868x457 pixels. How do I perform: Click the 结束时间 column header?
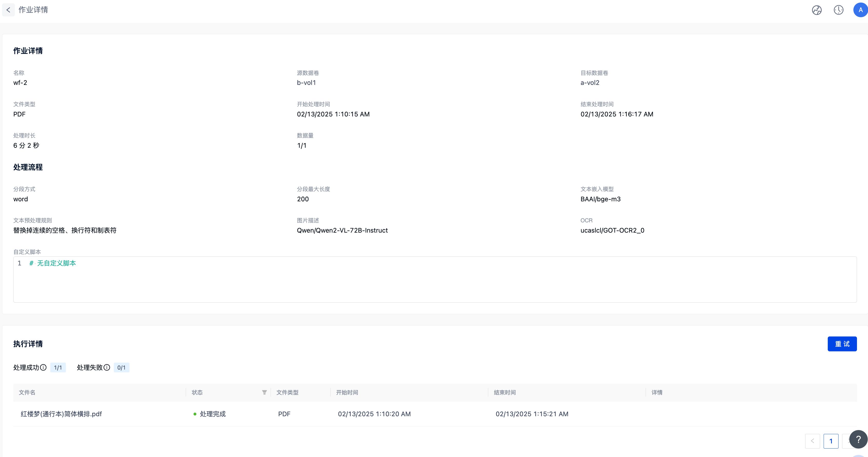(x=505, y=392)
